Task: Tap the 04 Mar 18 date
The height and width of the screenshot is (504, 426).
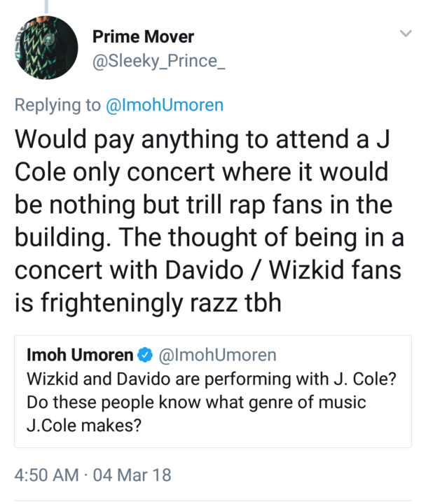Action: [x=132, y=475]
